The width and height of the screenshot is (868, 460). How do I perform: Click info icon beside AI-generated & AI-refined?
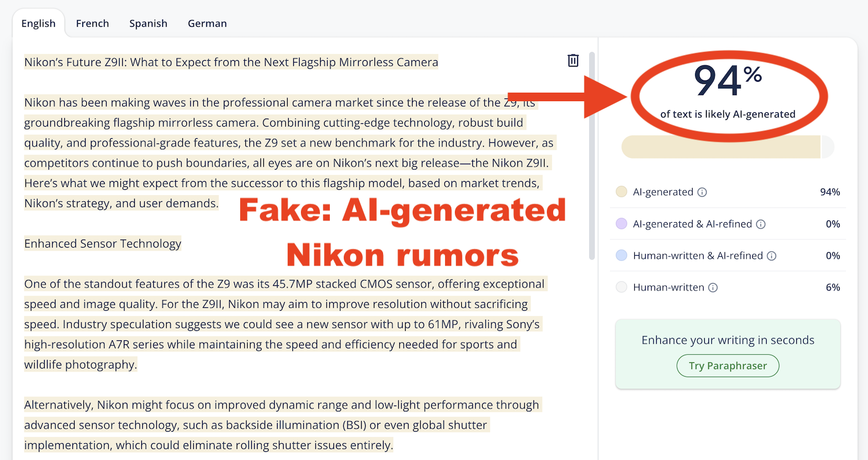(761, 224)
